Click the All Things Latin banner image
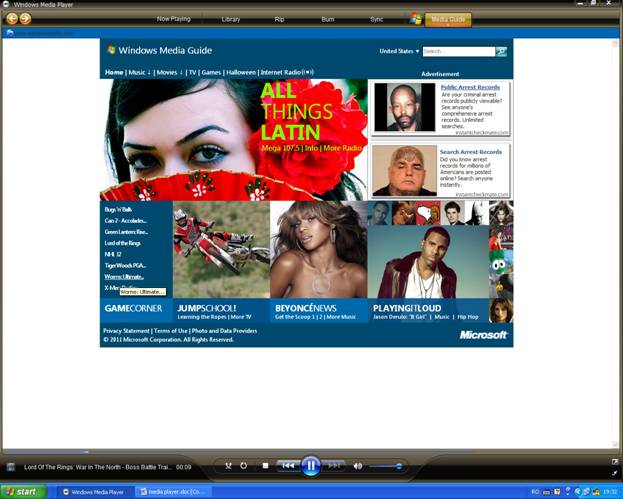Image resolution: width=623 pixels, height=499 pixels. [234, 139]
